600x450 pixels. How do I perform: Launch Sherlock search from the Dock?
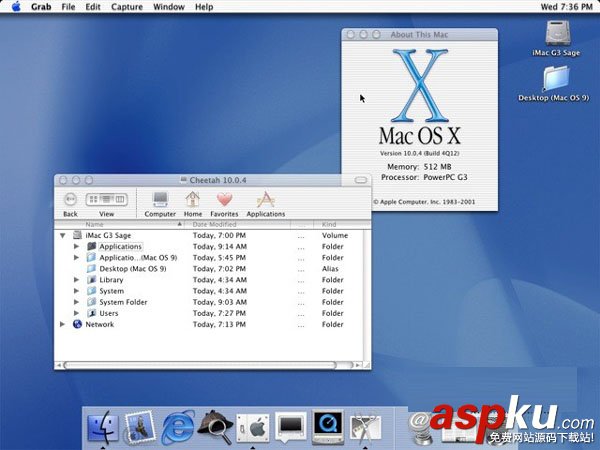pyautogui.click(x=215, y=427)
